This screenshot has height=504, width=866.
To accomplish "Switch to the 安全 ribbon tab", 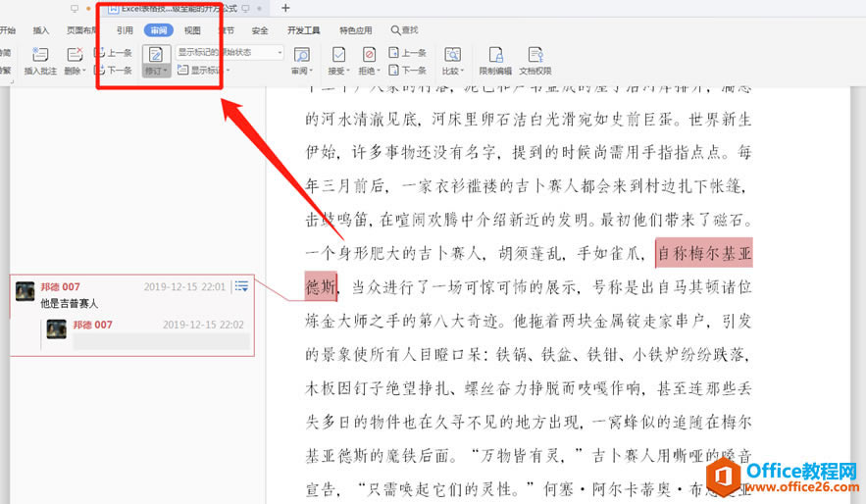I will 260,30.
